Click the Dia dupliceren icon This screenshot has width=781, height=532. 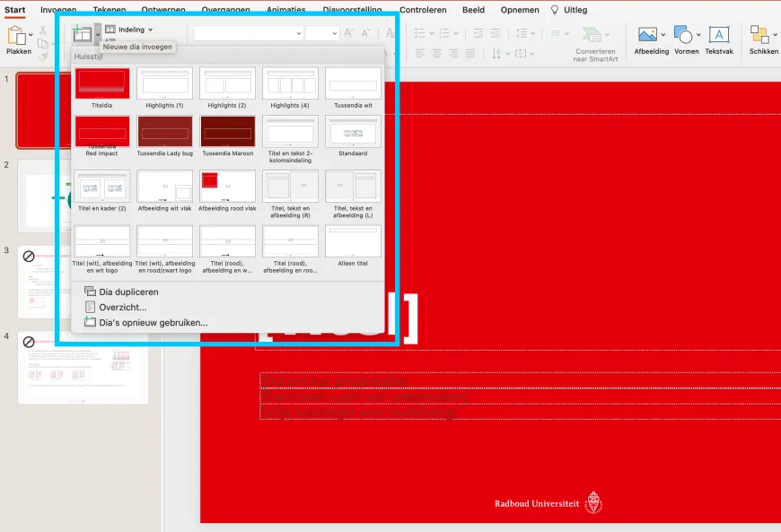pos(90,292)
